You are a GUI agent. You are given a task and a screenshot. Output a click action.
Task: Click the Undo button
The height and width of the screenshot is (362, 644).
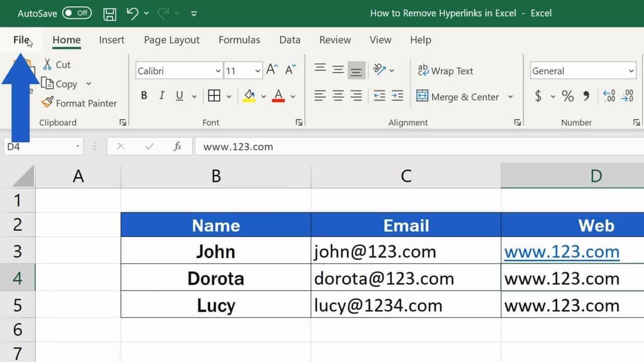click(x=132, y=14)
